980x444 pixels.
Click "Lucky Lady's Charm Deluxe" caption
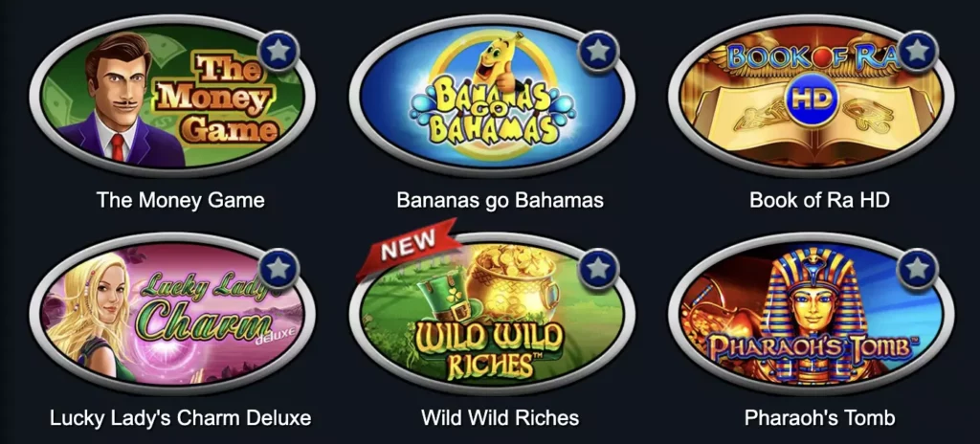click(181, 418)
